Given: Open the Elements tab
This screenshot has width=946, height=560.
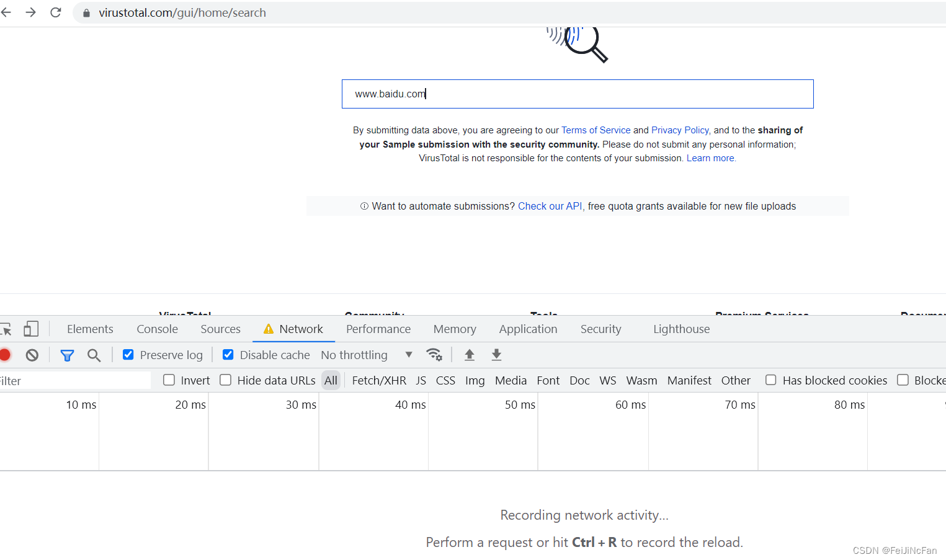Looking at the screenshot, I should coord(90,329).
